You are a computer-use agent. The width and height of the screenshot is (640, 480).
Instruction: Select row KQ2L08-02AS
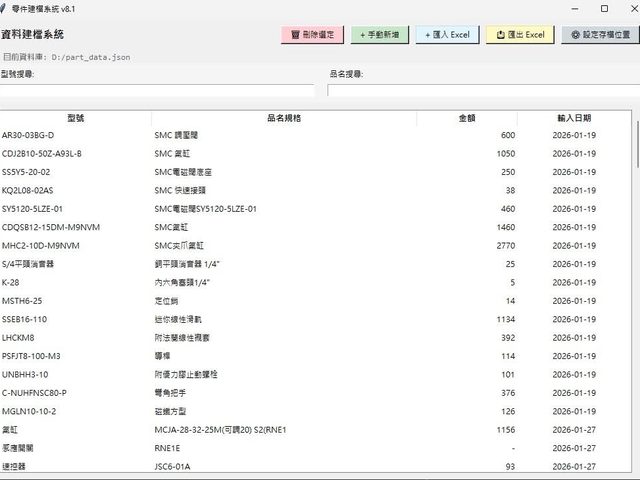316,190
